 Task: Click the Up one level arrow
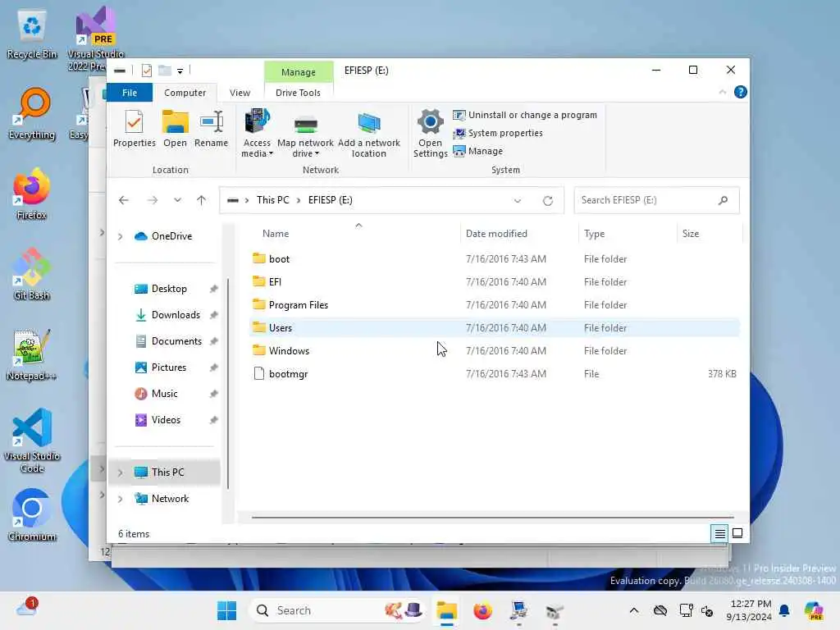[202, 200]
